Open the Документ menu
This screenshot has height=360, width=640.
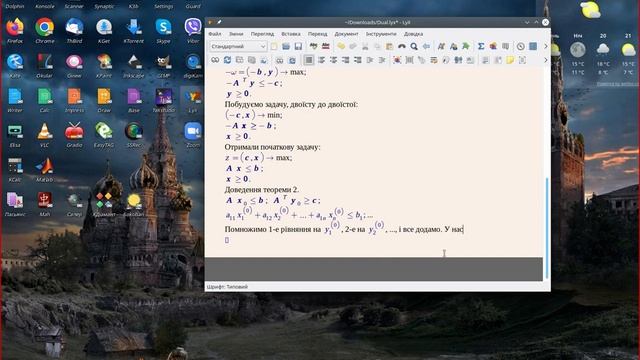(347, 34)
